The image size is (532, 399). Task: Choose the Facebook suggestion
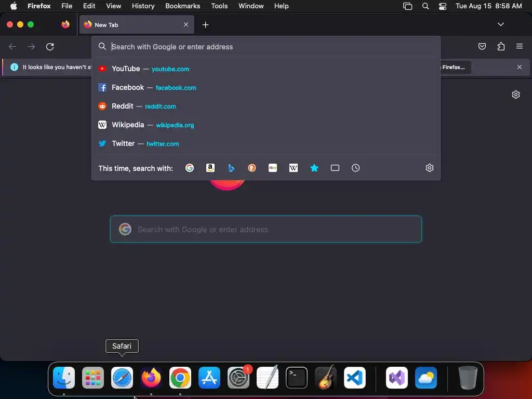[x=266, y=87]
